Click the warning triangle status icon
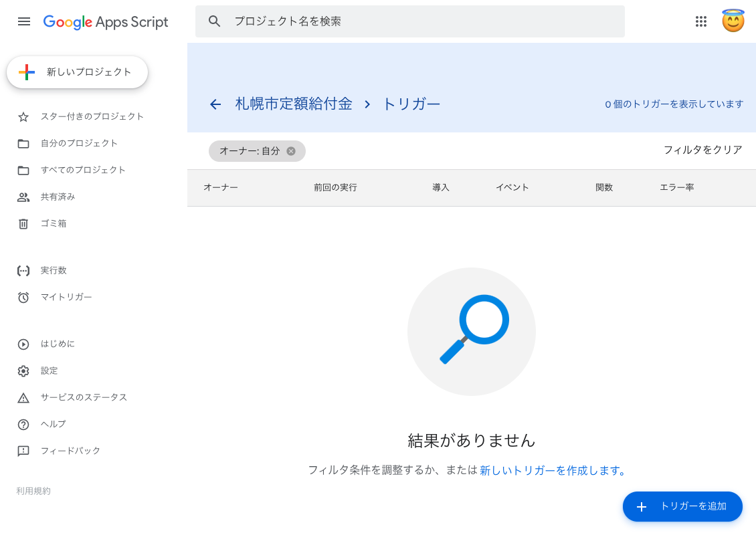Screen dimensions: 756x535 (23, 398)
